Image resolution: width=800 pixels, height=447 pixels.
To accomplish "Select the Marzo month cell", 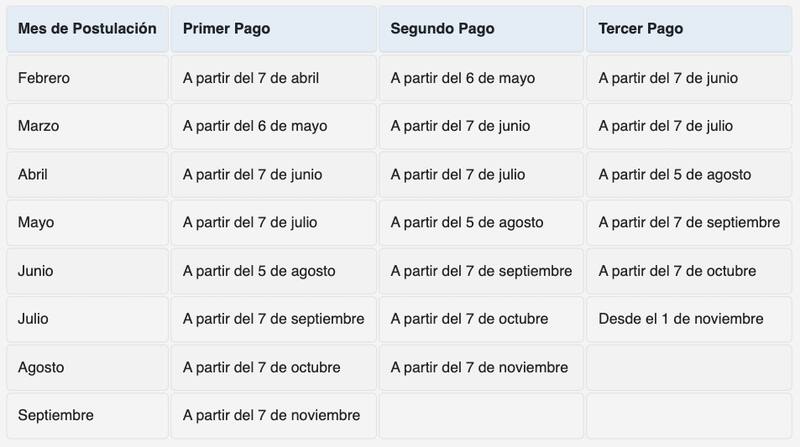I will [87, 126].
